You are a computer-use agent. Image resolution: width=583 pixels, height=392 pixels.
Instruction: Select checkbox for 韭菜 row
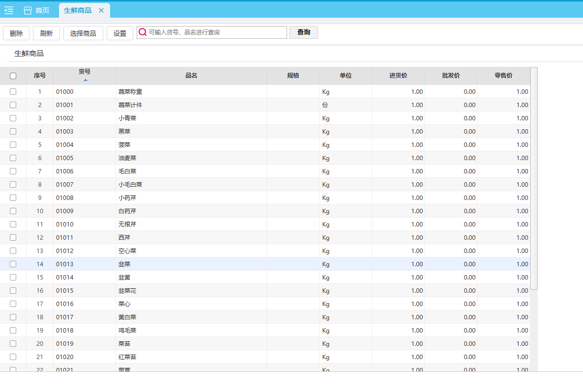(13, 264)
